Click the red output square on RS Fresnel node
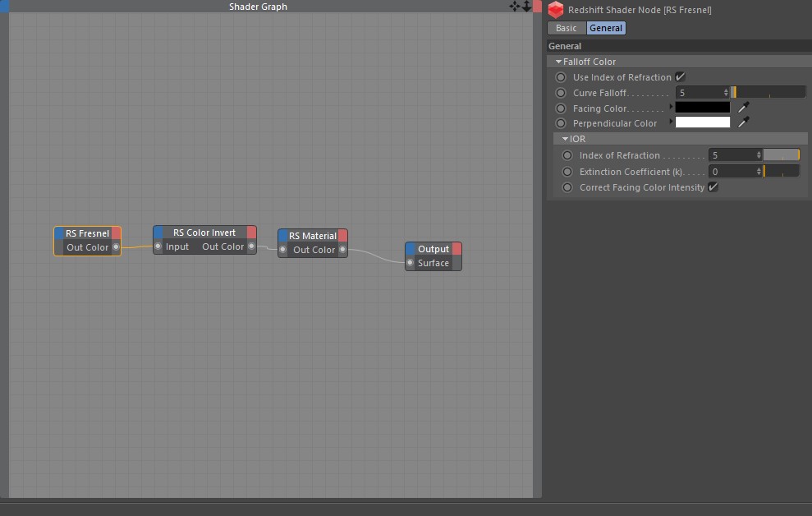Viewport: 812px width, 516px height. coord(116,233)
